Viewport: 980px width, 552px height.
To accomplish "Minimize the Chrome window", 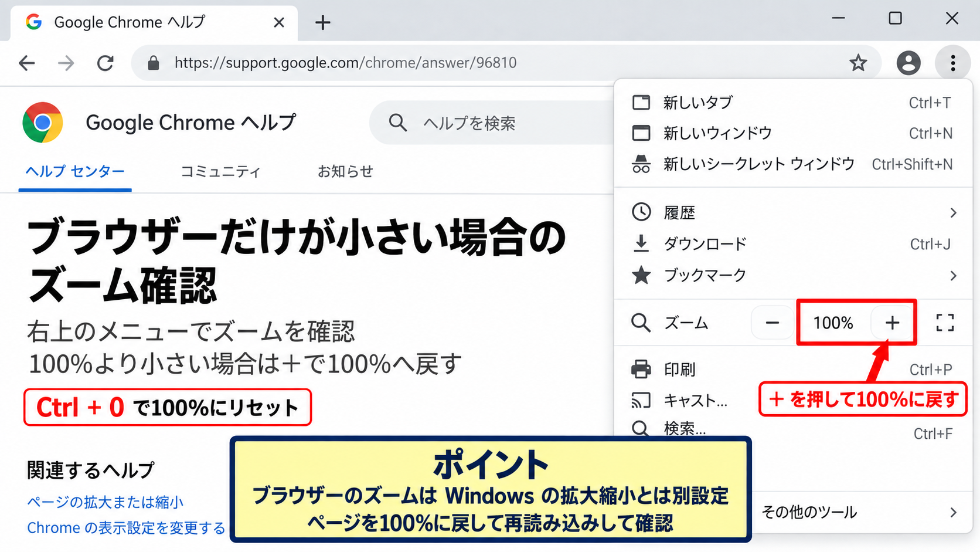I will (839, 18).
